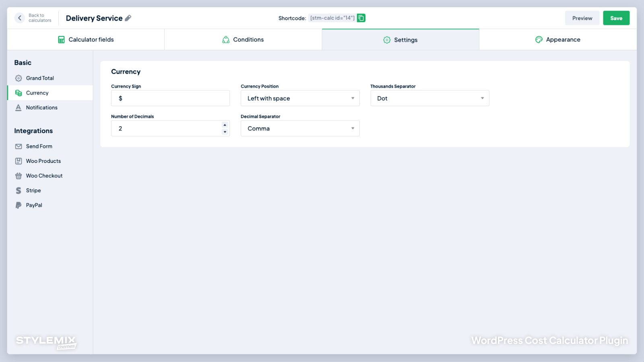Open PayPal integration settings
The image size is (644, 362).
point(50,205)
